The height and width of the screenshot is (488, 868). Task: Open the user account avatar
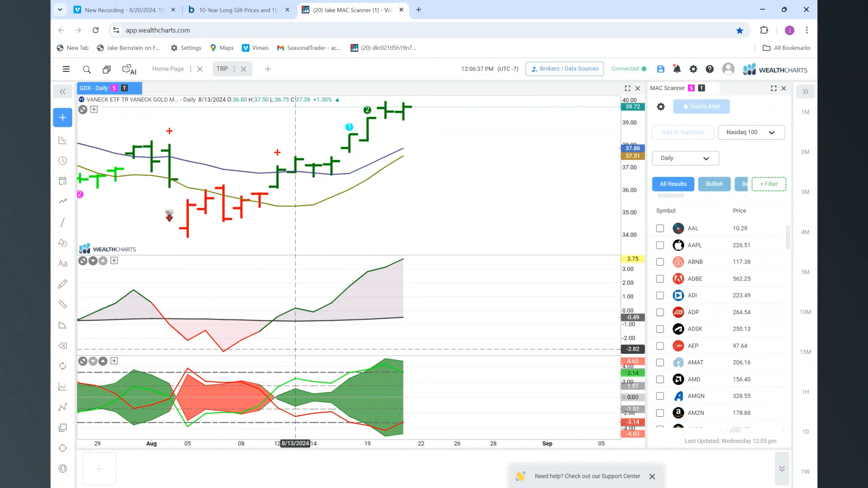pyautogui.click(x=728, y=69)
